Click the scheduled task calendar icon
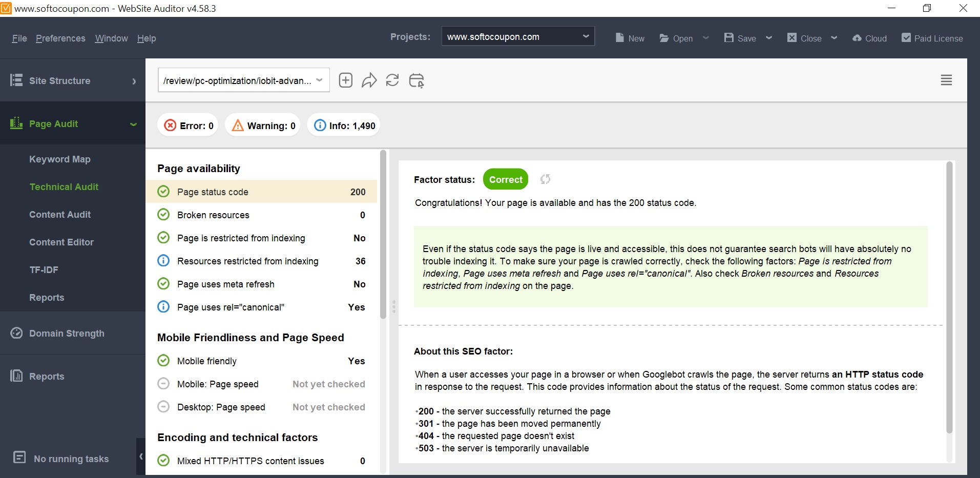 pos(416,80)
